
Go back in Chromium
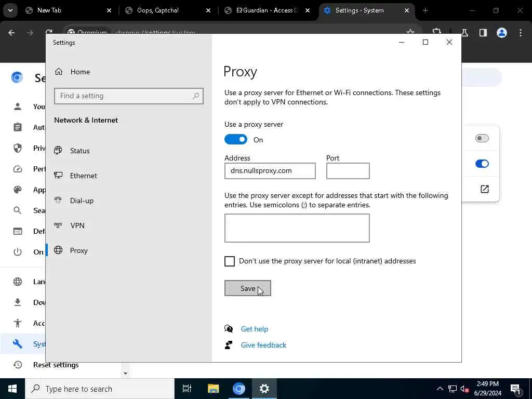pos(11,33)
